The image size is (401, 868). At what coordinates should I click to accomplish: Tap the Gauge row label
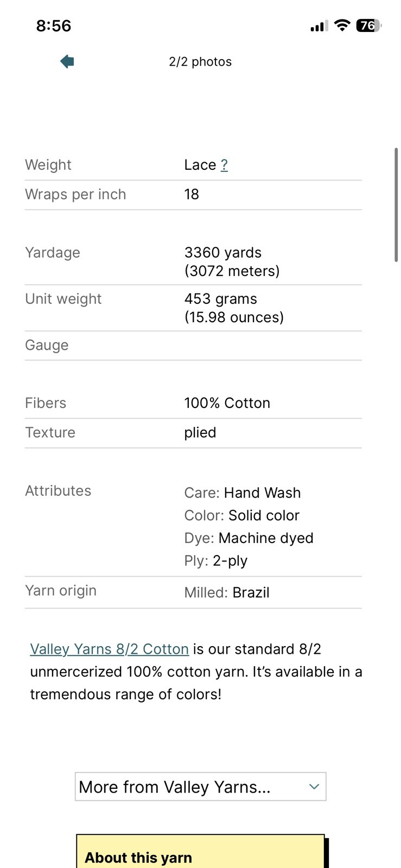click(x=47, y=345)
